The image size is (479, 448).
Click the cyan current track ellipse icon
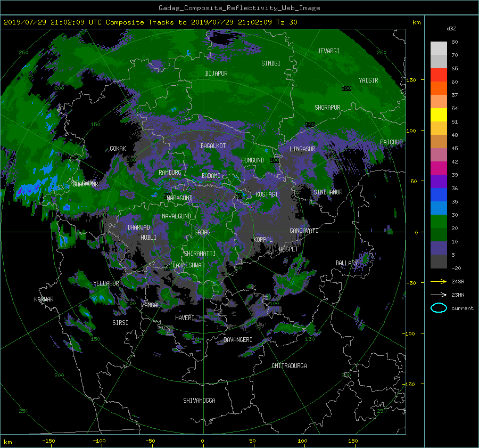439,308
